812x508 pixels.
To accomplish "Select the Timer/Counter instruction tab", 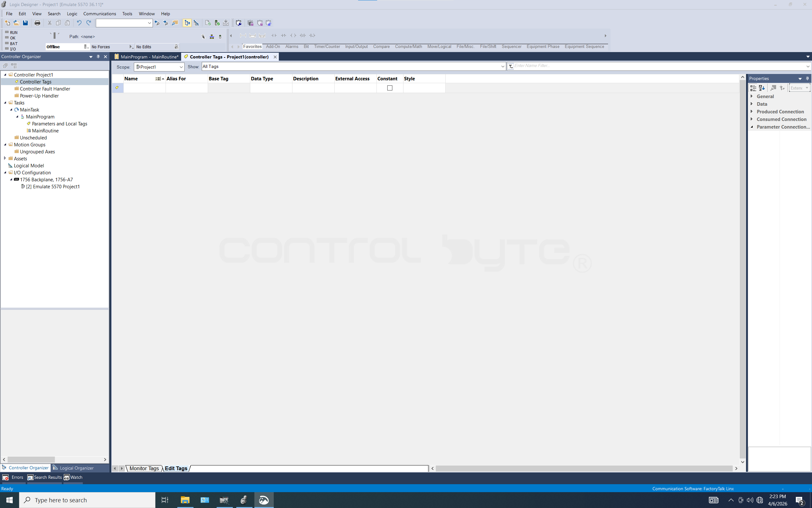I will pos(327,47).
